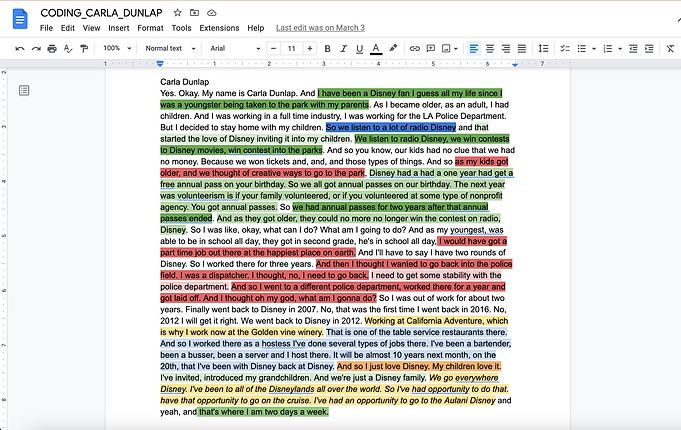
Task: Click the font size field showing 11
Action: 291,49
